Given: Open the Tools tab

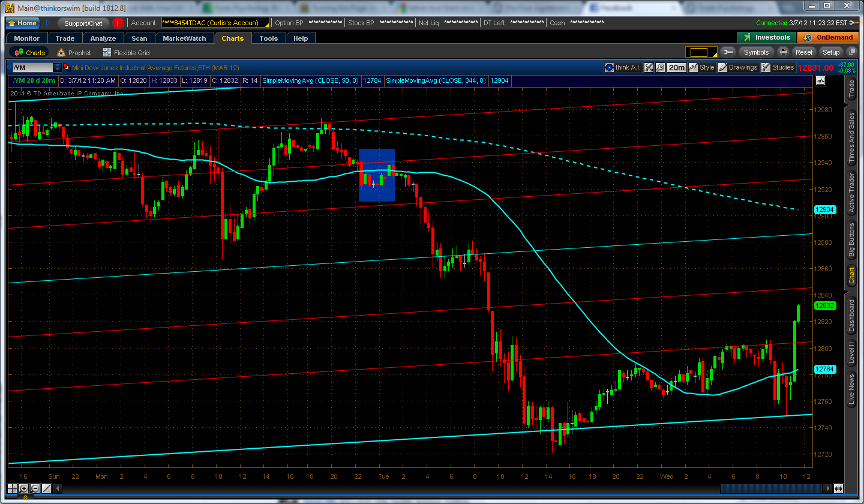Looking at the screenshot, I should point(269,38).
